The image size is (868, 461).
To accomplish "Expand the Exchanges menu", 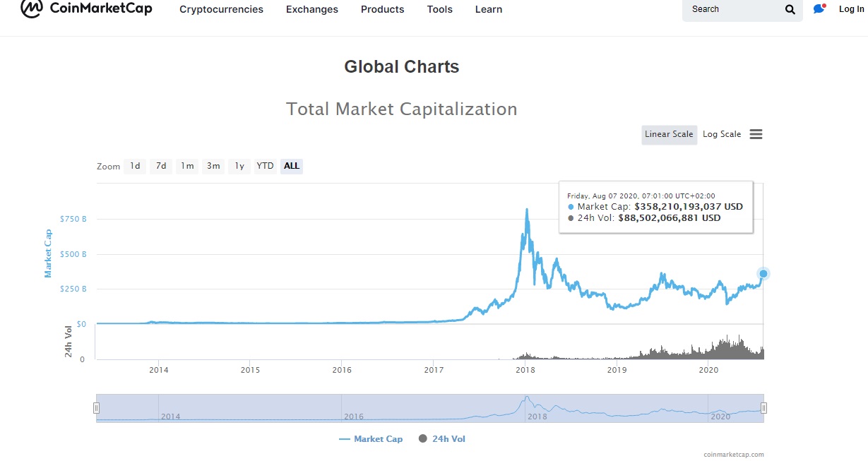I will tap(312, 9).
